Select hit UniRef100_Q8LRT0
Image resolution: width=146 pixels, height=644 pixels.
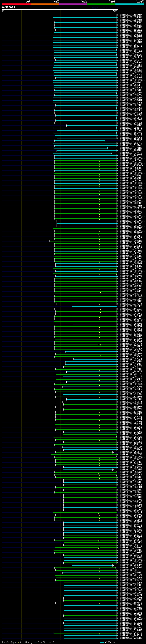point(131,45)
